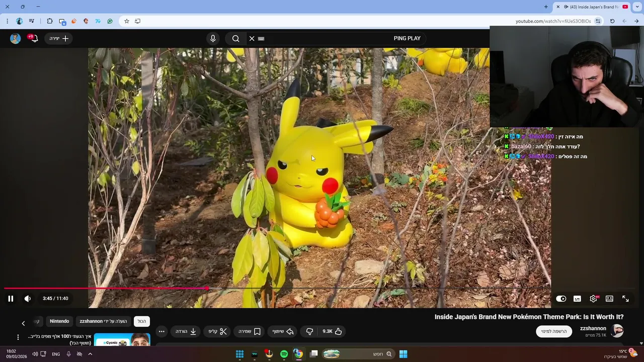644x362 pixels.
Task: Pause the video
Action: (x=11, y=299)
